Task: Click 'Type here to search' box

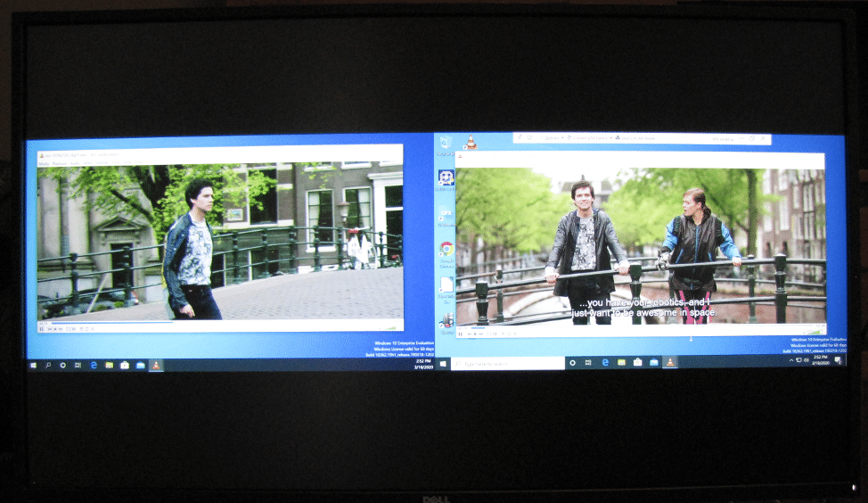Action: pyautogui.click(x=508, y=363)
